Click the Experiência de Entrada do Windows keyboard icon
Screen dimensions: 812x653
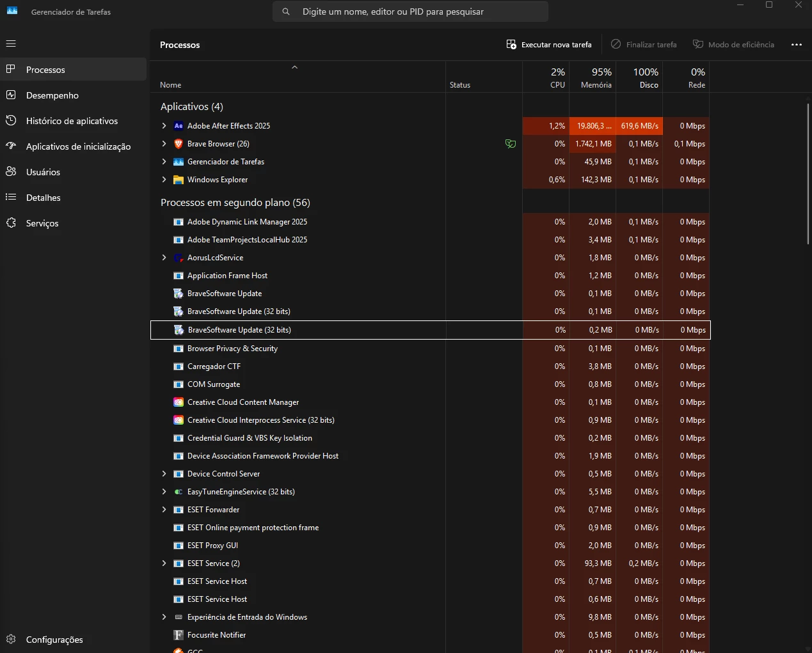click(x=179, y=617)
